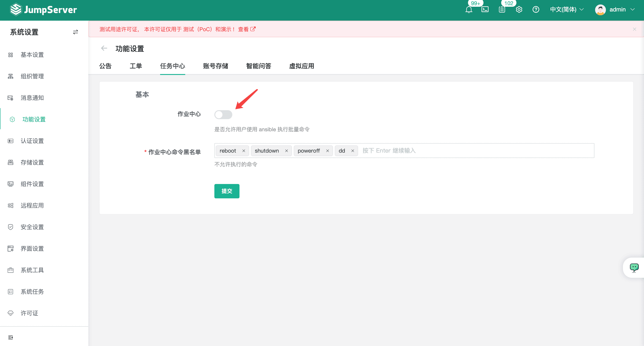Select the 任务中心 tab
This screenshot has width=644, height=346.
172,66
